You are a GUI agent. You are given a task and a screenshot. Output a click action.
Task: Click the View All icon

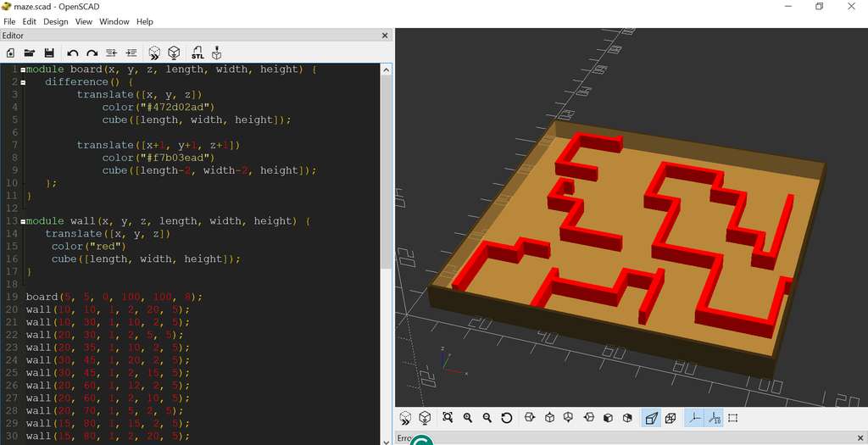pos(448,418)
